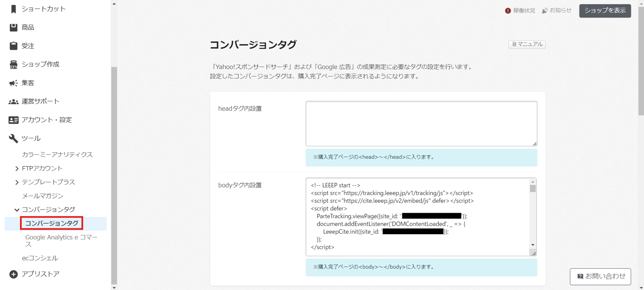
Task: Click the document icon on マニュアル button
Action: pos(514,44)
